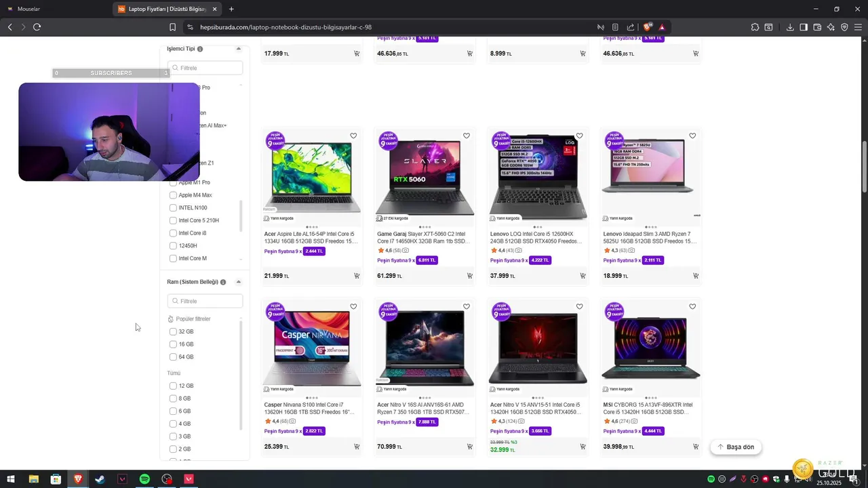This screenshot has width=868, height=488.
Task: Check the 64 GB RAM filter
Action: 173,357
